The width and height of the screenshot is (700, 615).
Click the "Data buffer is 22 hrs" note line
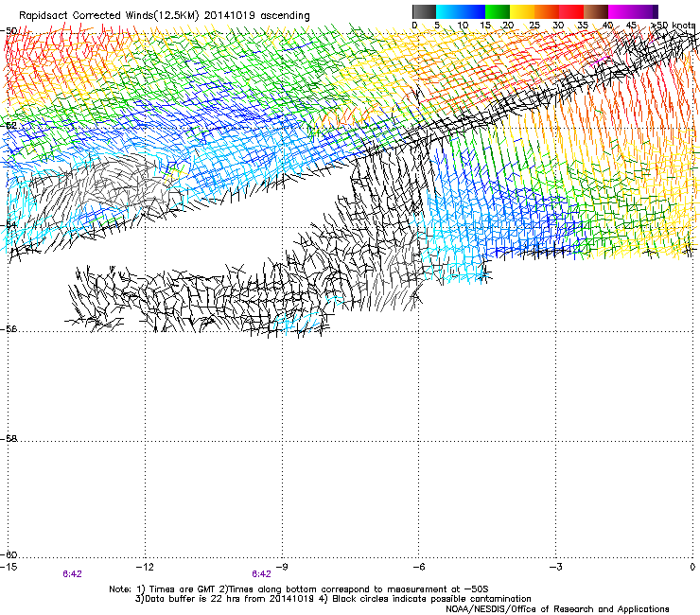point(333,599)
